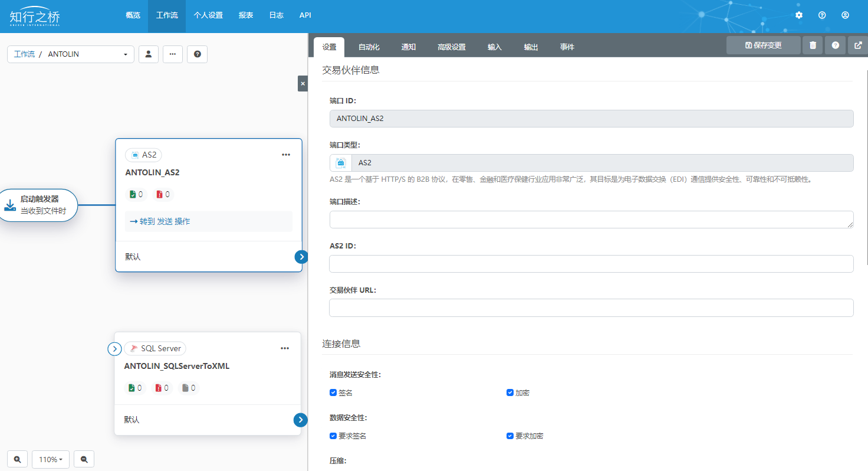Click the output arrow of ANTOLIN_SQLServerToXML
Image resolution: width=868 pixels, height=471 pixels.
coord(301,420)
